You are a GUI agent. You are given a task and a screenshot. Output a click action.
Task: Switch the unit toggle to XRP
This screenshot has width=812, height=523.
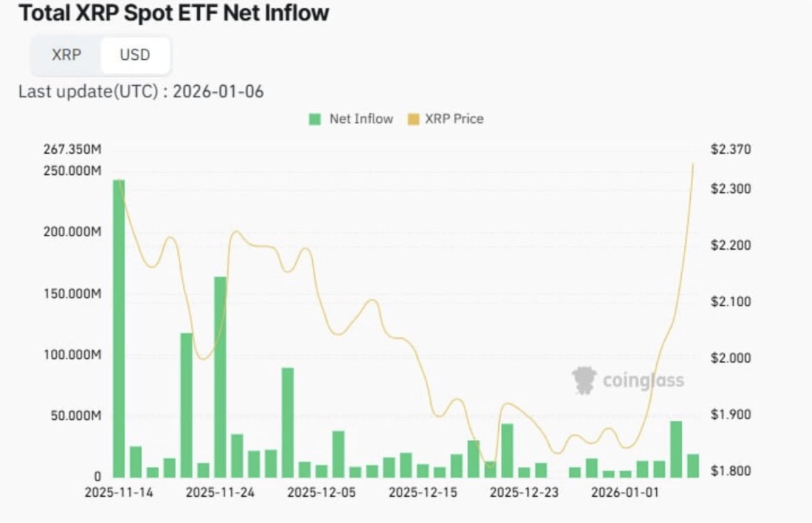click(66, 55)
